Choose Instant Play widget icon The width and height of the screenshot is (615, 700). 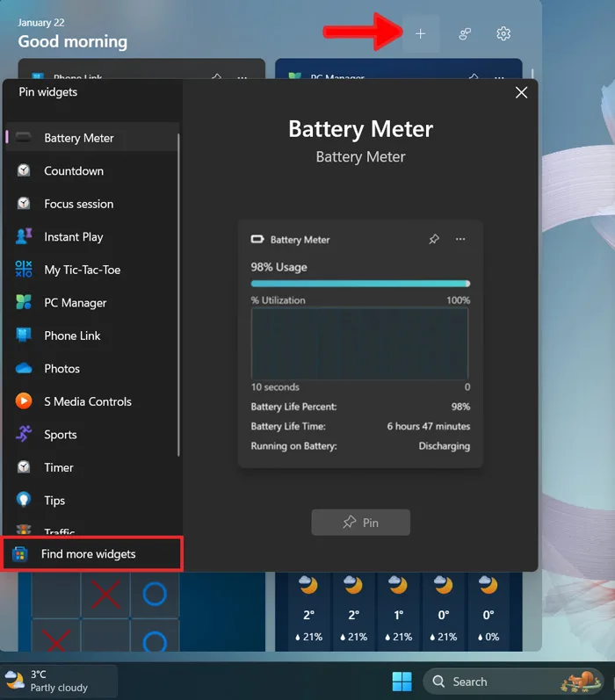point(24,236)
